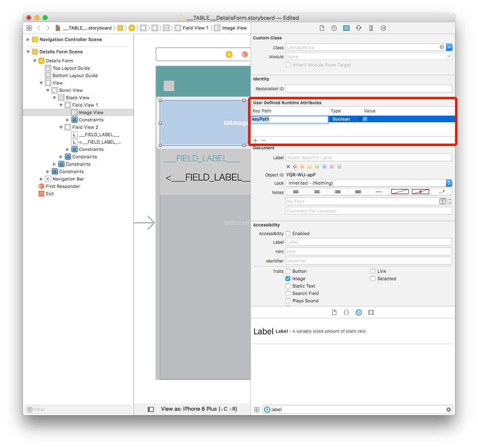Open the Lock popup menu

click(368, 183)
